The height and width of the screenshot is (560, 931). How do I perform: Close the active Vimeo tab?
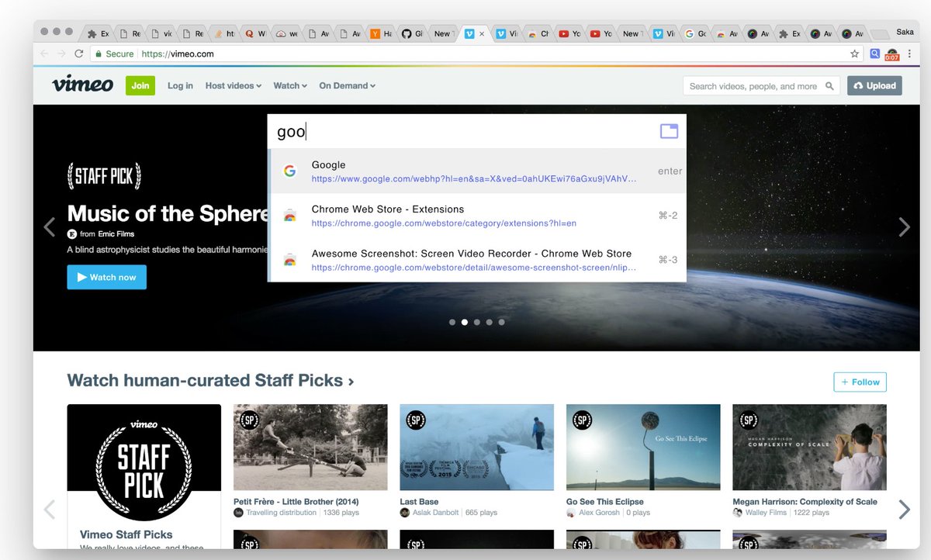482,33
